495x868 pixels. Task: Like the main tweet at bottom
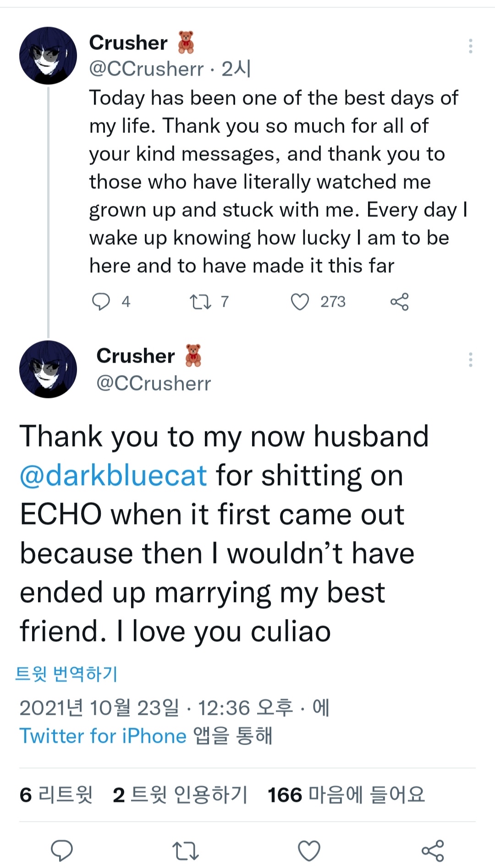pyautogui.click(x=309, y=851)
